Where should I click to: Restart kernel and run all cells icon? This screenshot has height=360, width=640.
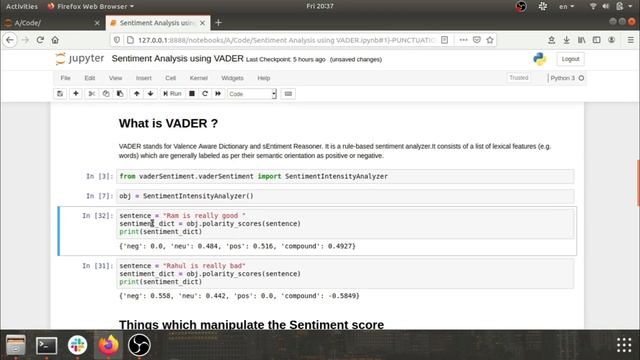click(x=218, y=93)
